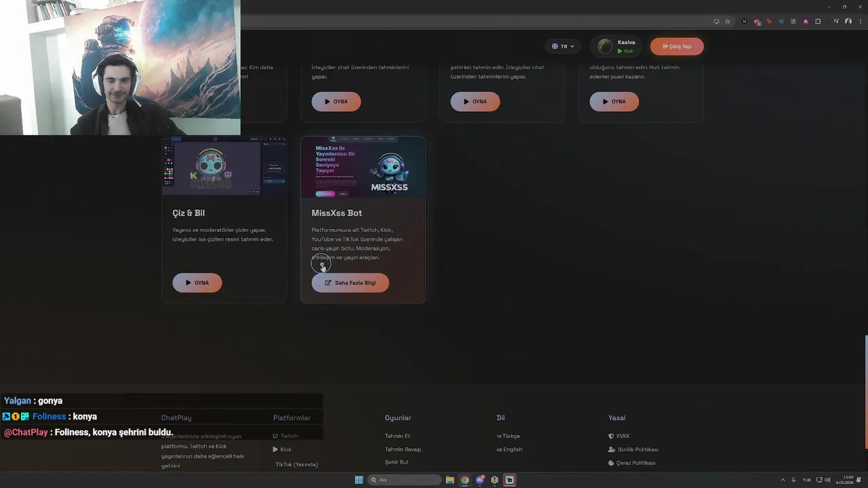Viewport: 868px width, 488px height.
Task: Open the red Tp browser extension
Action: click(x=769, y=21)
